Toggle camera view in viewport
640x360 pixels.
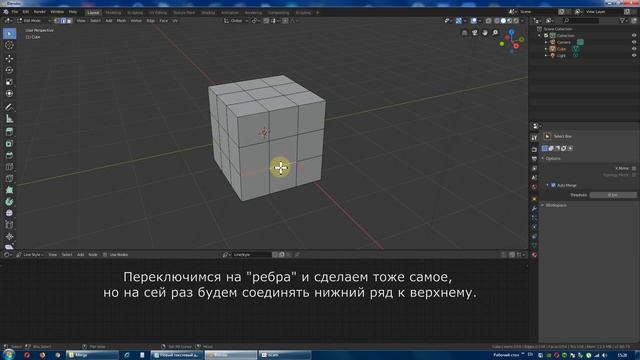tap(475, 33)
